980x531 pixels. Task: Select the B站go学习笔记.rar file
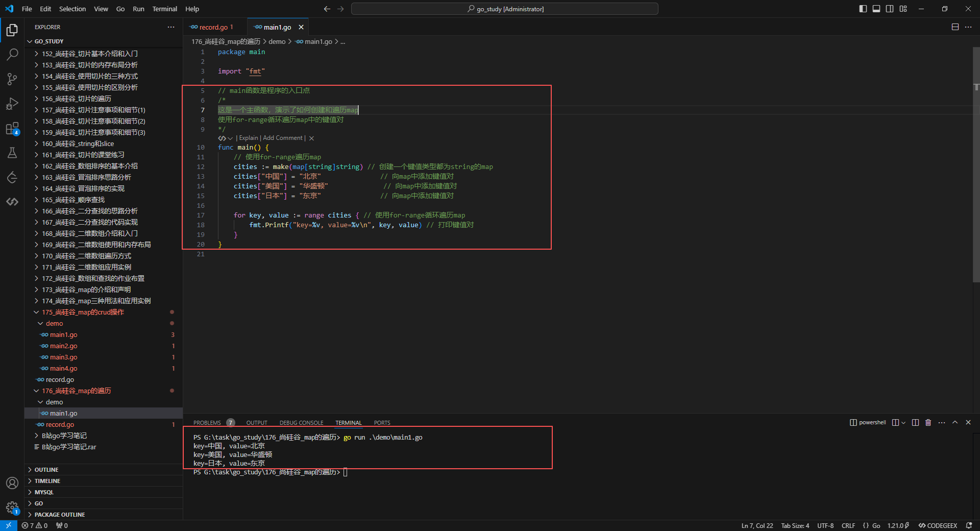tap(104, 447)
